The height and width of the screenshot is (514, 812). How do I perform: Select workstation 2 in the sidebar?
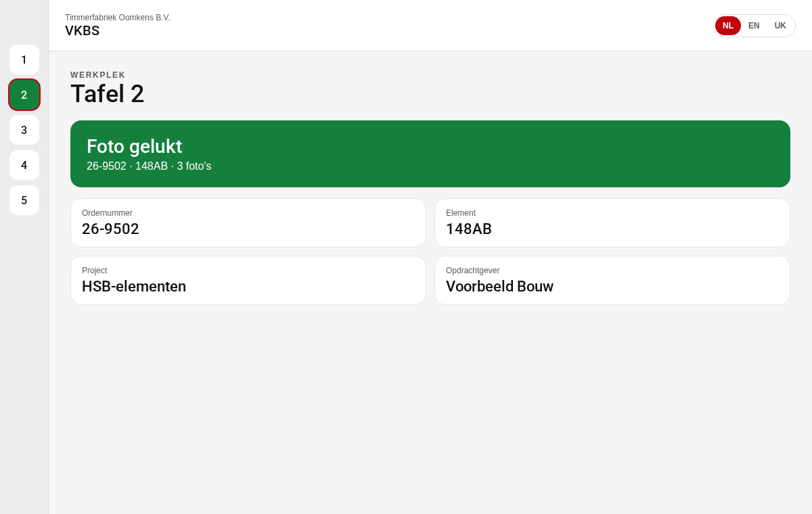point(24,95)
